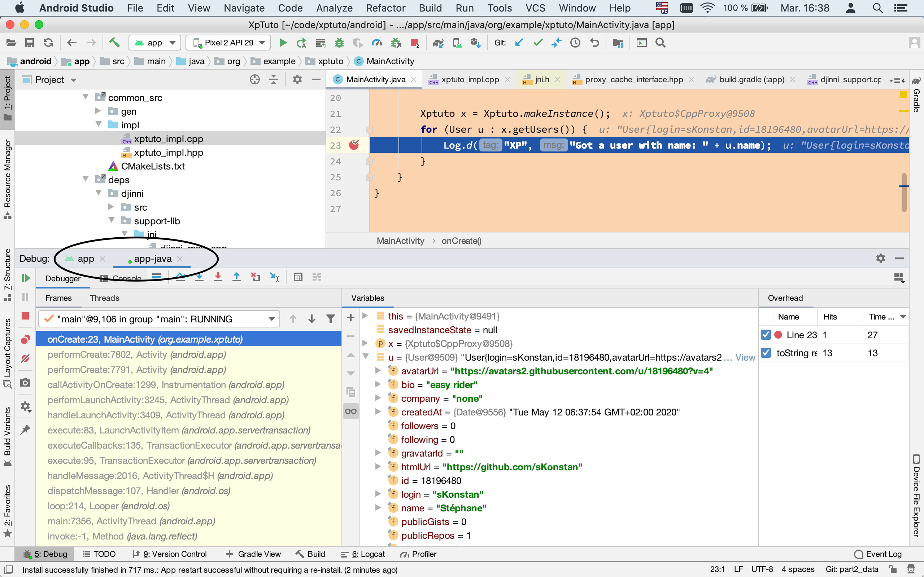The width and height of the screenshot is (924, 577).
Task: Click the Evaluate Expression calculator icon
Action: click(x=298, y=277)
